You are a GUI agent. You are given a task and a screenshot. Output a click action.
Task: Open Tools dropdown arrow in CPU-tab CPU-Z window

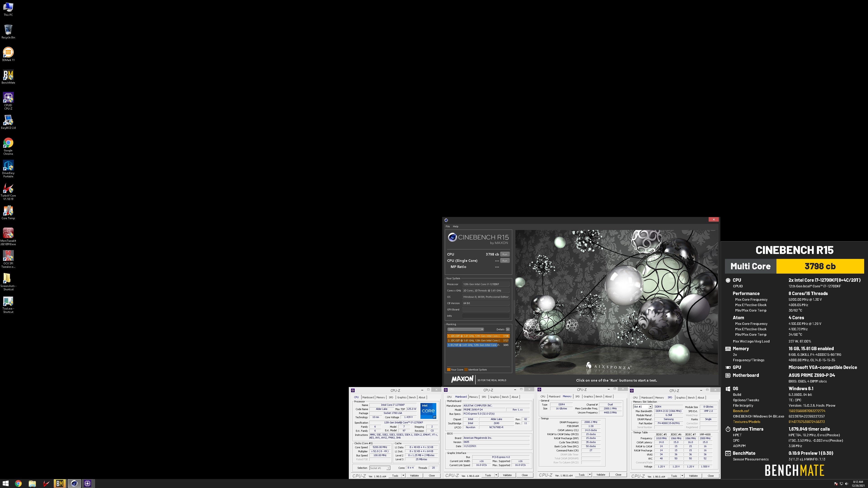pos(403,476)
